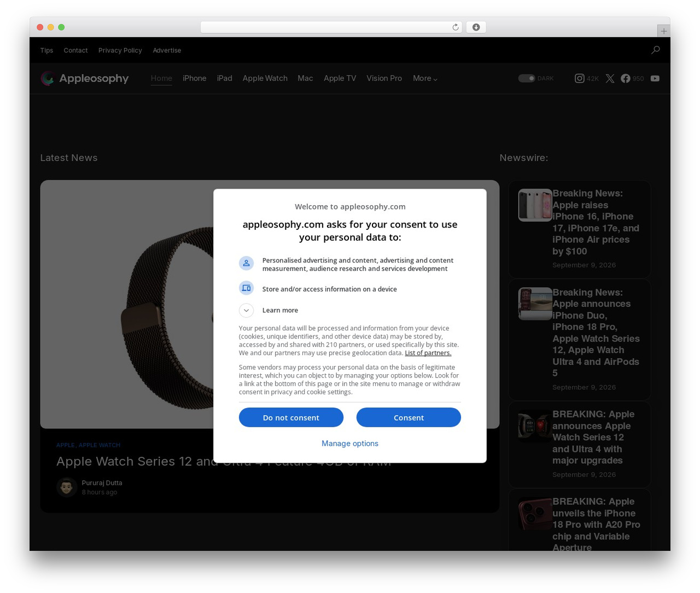
Task: Open the Apple Watch Series 12 upgrades thumbnail
Action: pos(535,426)
